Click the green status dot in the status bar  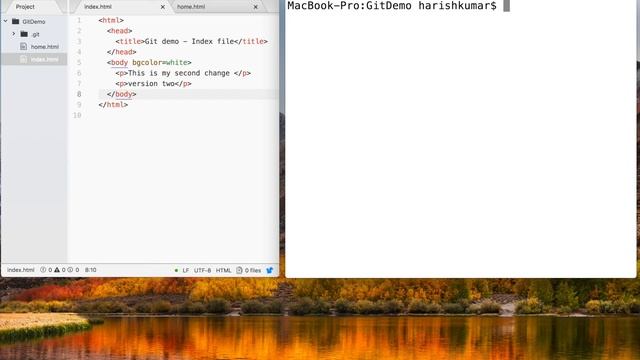(176, 270)
